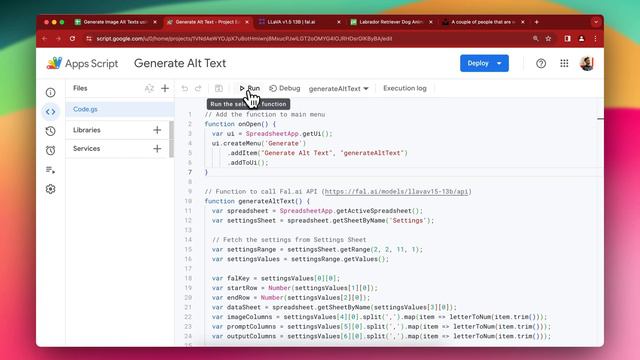Image resolution: width=640 pixels, height=360 pixels.
Task: Click the Services section label
Action: 87,149
